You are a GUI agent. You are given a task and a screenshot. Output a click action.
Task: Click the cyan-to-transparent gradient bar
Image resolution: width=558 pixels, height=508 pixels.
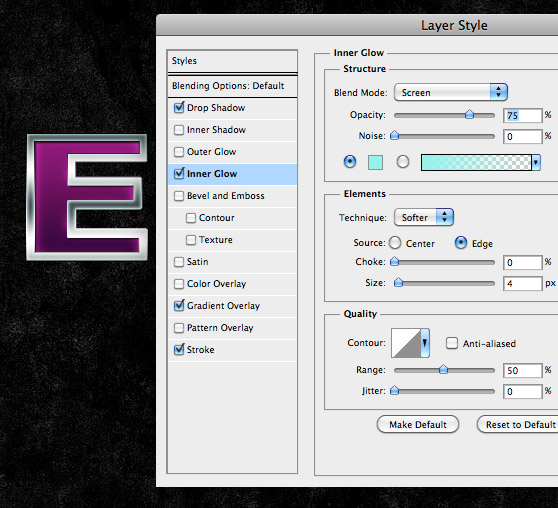[x=476, y=163]
